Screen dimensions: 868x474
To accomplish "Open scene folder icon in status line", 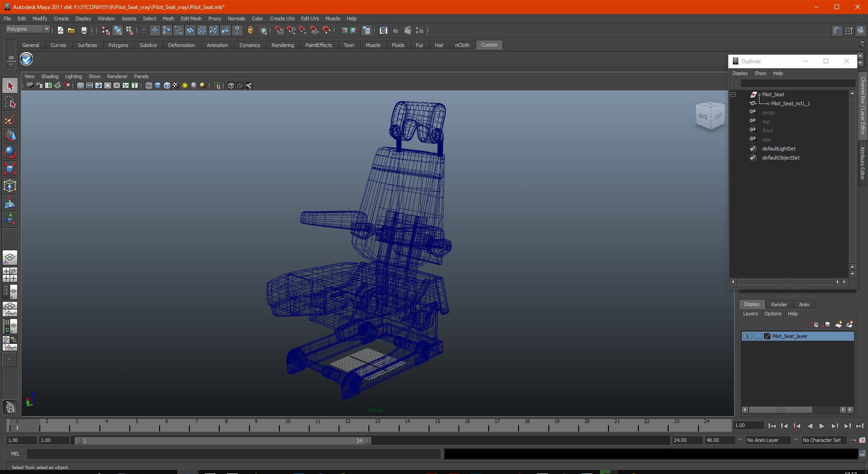I will [x=71, y=30].
